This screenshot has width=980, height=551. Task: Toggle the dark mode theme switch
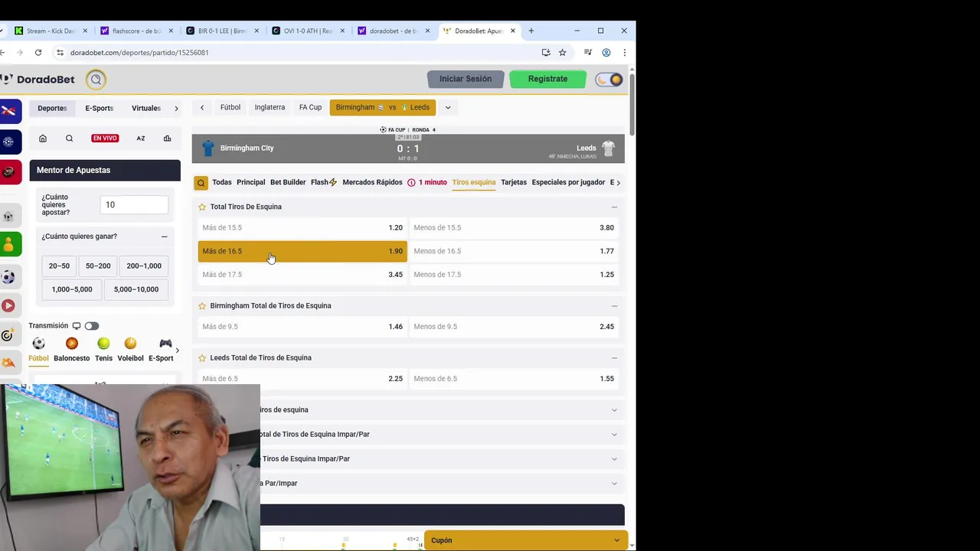click(x=609, y=79)
